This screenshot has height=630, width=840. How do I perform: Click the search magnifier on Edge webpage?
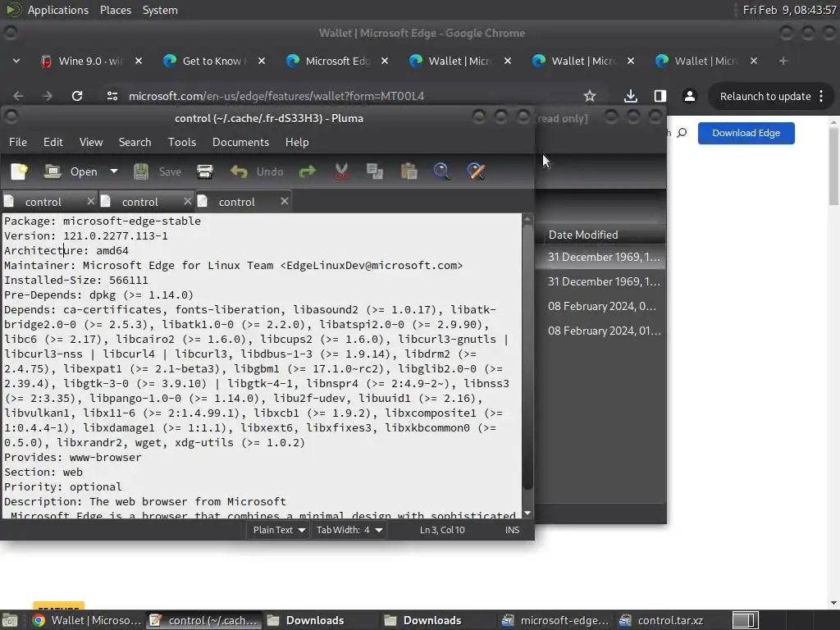[682, 133]
